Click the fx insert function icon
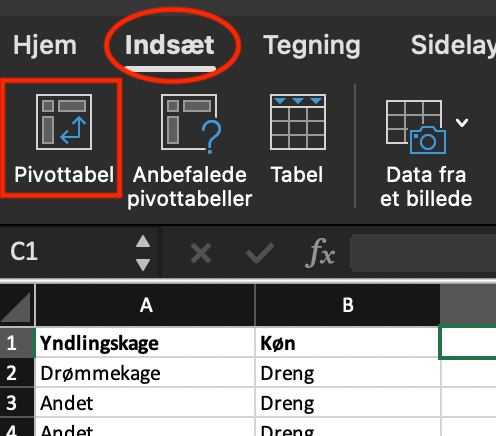Image resolution: width=496 pixels, height=436 pixels. (320, 253)
